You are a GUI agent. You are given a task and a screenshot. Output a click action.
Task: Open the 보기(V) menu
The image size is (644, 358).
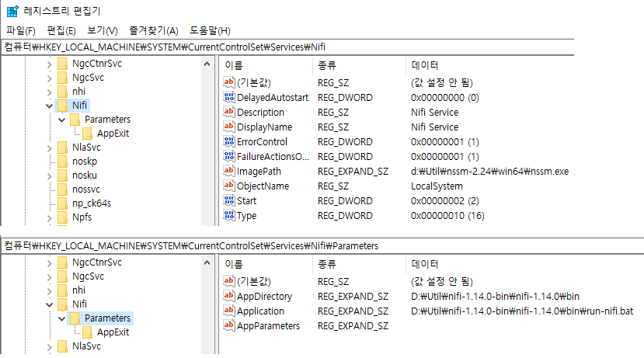pyautogui.click(x=103, y=31)
